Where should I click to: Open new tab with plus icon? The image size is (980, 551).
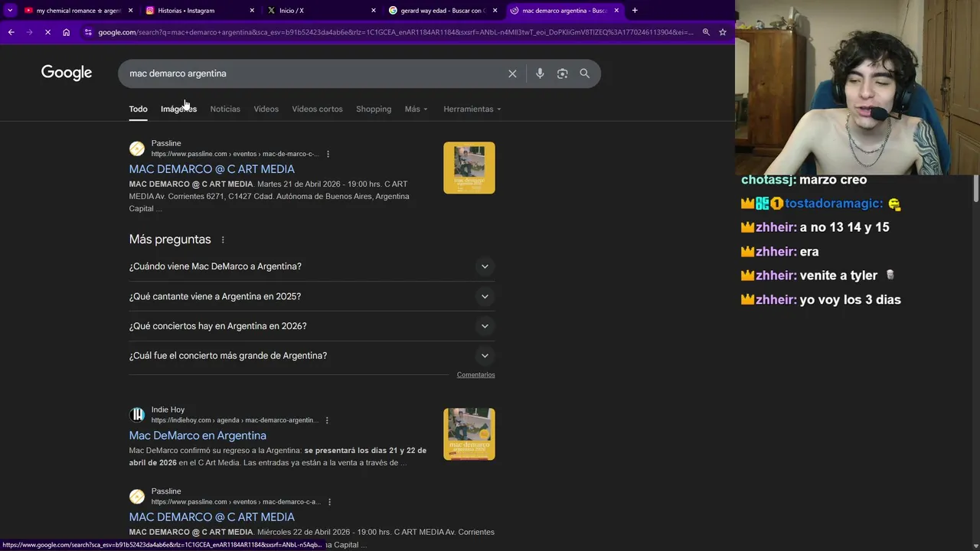pyautogui.click(x=635, y=11)
